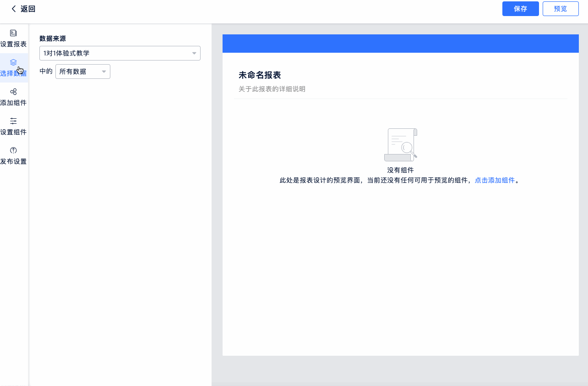Click the 设置报表 report icon
This screenshot has width=588, height=386.
point(13,33)
